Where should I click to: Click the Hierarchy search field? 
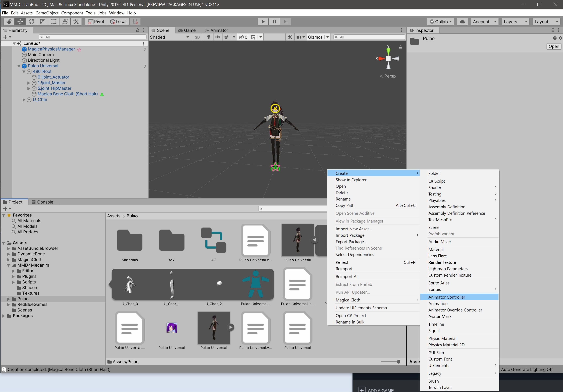coord(93,37)
